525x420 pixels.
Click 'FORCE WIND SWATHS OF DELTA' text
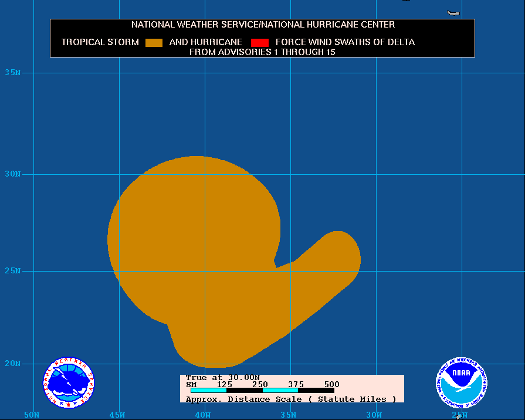[345, 42]
